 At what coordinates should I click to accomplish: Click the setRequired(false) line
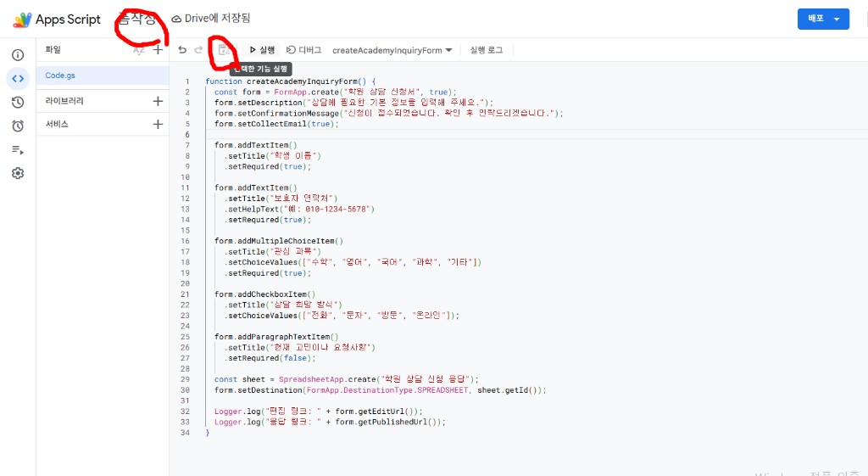[x=270, y=359]
